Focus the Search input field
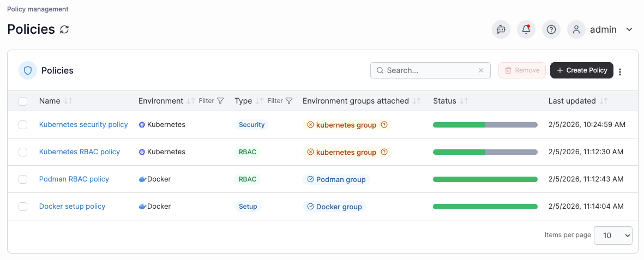 [x=428, y=70]
